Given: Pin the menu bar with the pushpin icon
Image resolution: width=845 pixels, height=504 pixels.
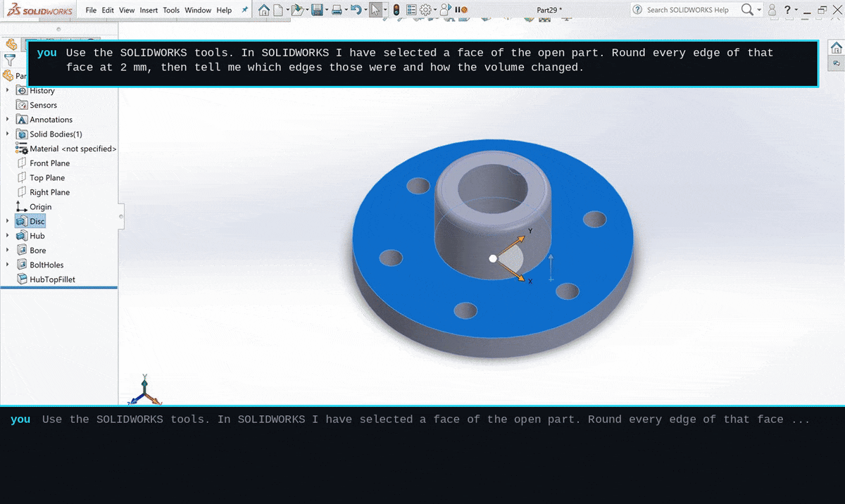Looking at the screenshot, I should [244, 10].
